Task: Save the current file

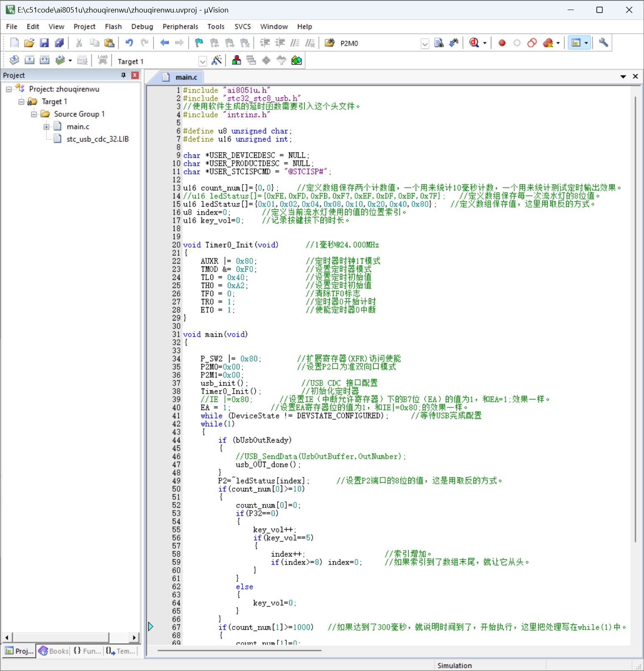Action: [x=44, y=43]
